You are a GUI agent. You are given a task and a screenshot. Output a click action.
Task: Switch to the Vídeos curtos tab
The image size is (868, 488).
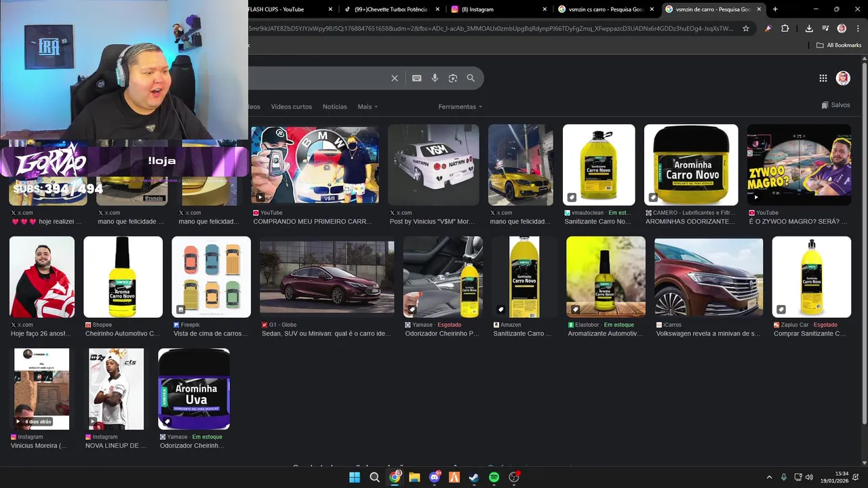pos(292,106)
